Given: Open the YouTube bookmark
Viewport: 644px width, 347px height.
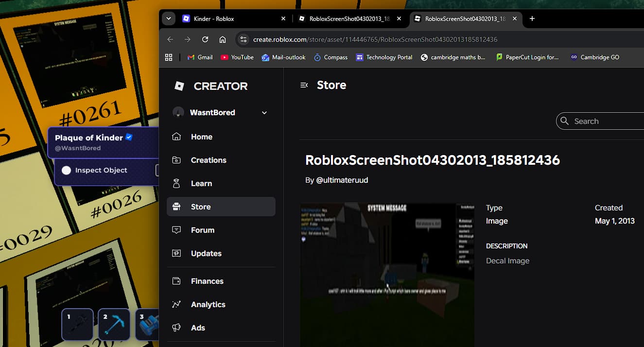Looking at the screenshot, I should [237, 57].
